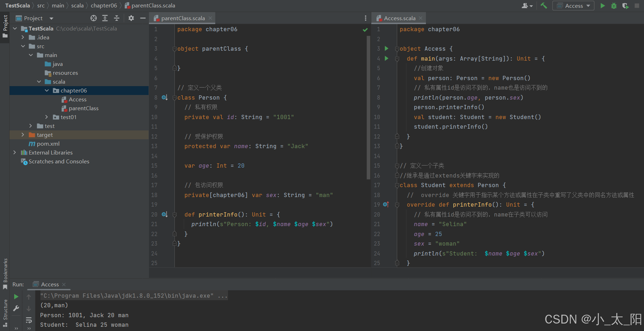Open the user account icon menu
The height and width of the screenshot is (331, 644).
[x=527, y=6]
